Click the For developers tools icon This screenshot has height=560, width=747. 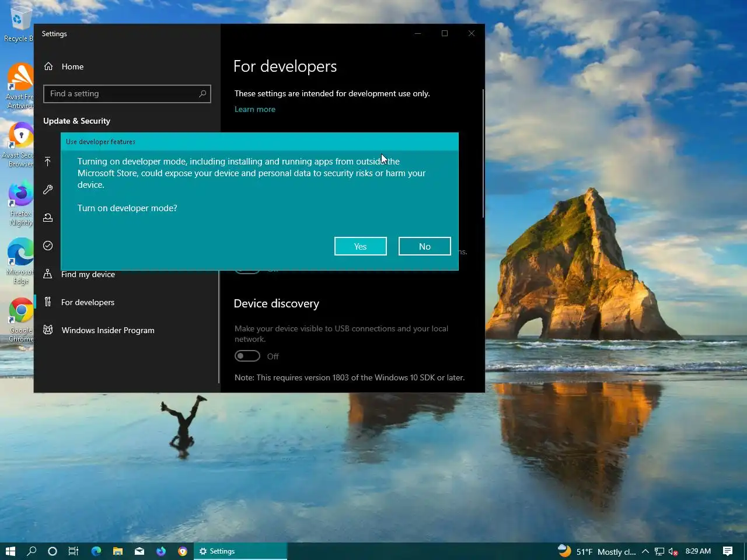pos(48,302)
